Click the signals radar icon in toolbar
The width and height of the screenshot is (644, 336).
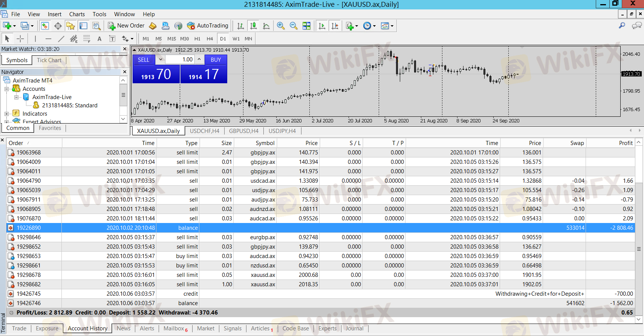(179, 26)
